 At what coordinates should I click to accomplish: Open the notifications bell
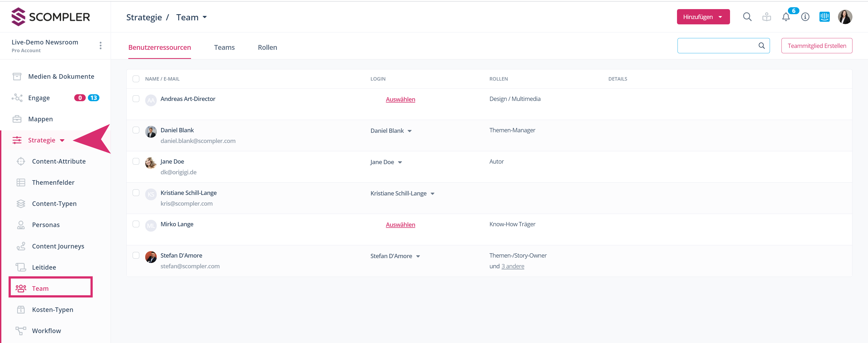pyautogui.click(x=786, y=17)
